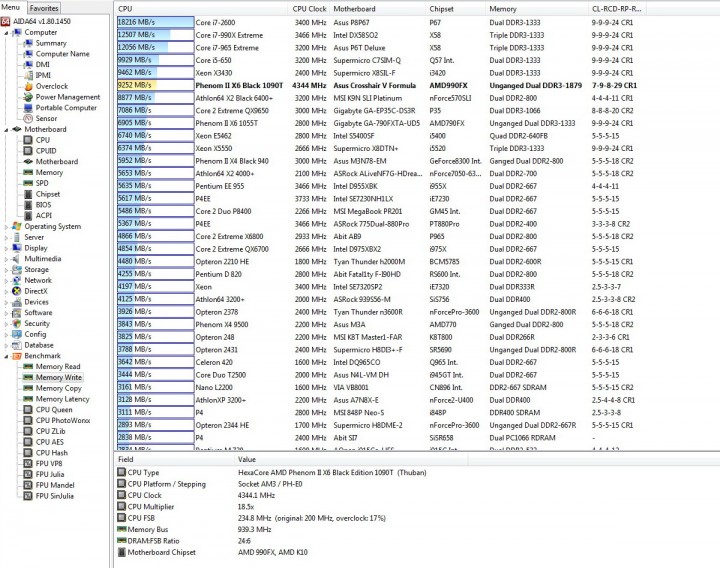Click the CPU Queen benchmark icon

coord(28,410)
